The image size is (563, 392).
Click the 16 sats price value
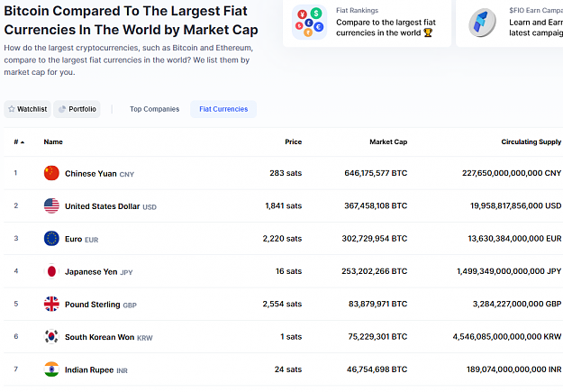point(288,271)
